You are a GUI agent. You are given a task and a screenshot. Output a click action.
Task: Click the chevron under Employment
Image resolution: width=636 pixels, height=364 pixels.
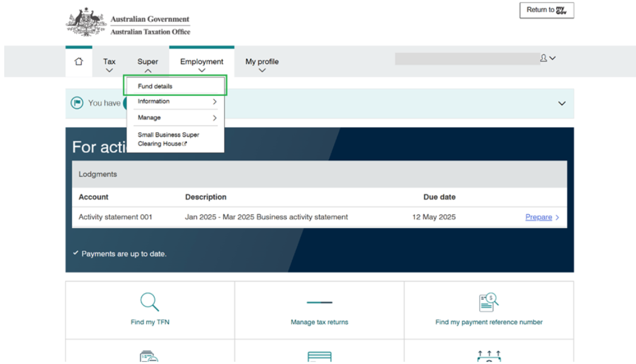pyautogui.click(x=201, y=70)
